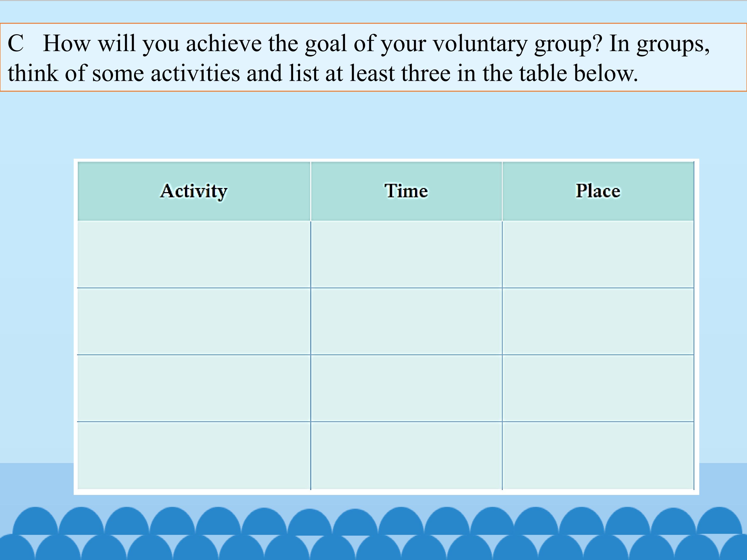Click the second-row Place cell
The image size is (747, 560).
pos(598,321)
